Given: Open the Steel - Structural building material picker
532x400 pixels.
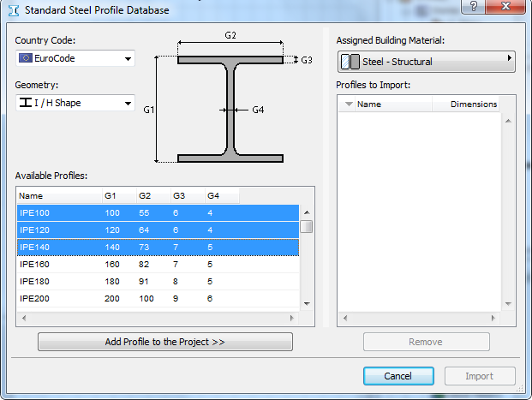Looking at the screenshot, I should pos(426,62).
